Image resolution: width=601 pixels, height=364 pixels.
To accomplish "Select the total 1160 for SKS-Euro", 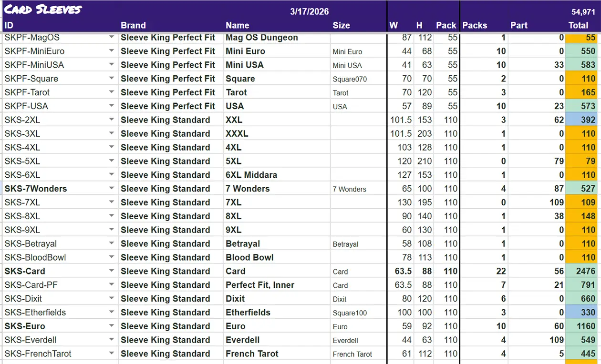I will 581,326.
